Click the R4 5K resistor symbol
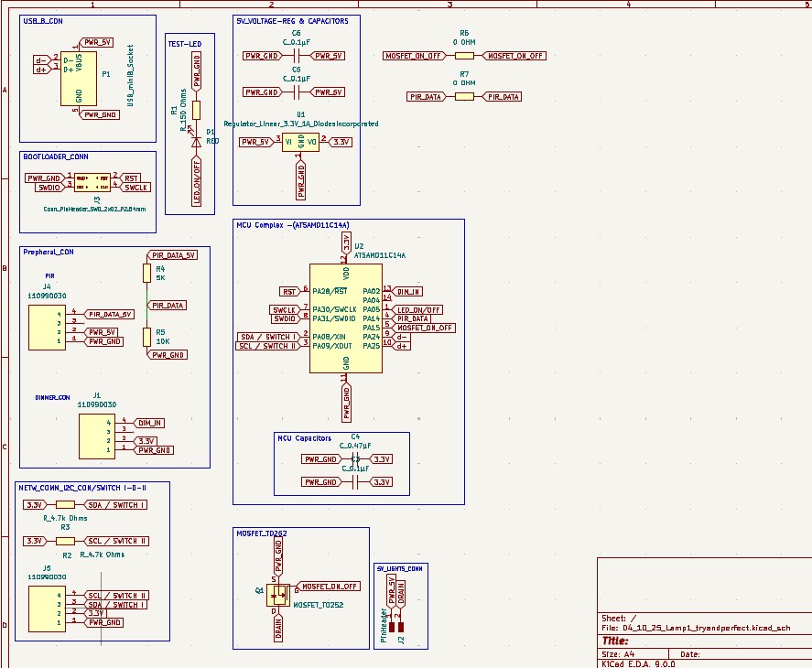This screenshot has width=812, height=668. (147, 273)
